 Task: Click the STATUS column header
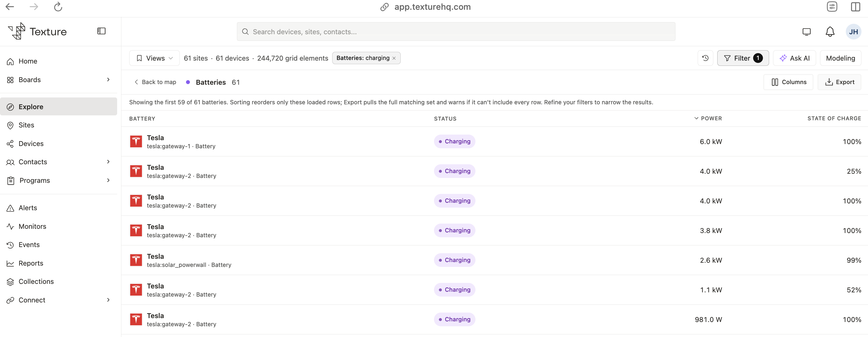point(445,119)
